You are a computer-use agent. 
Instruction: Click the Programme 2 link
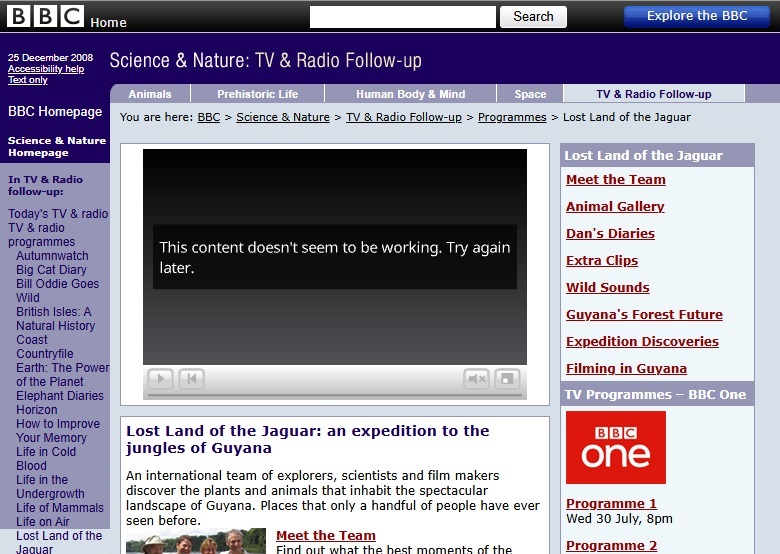(x=611, y=546)
